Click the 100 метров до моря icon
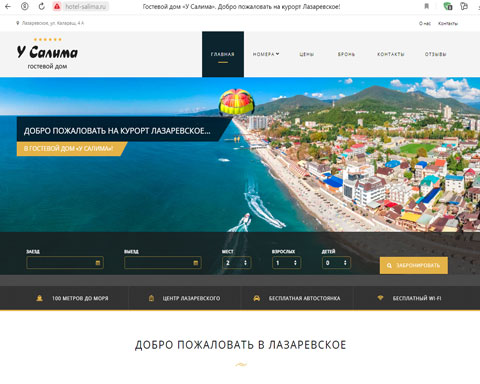The height and width of the screenshot is (384, 480). click(39, 298)
